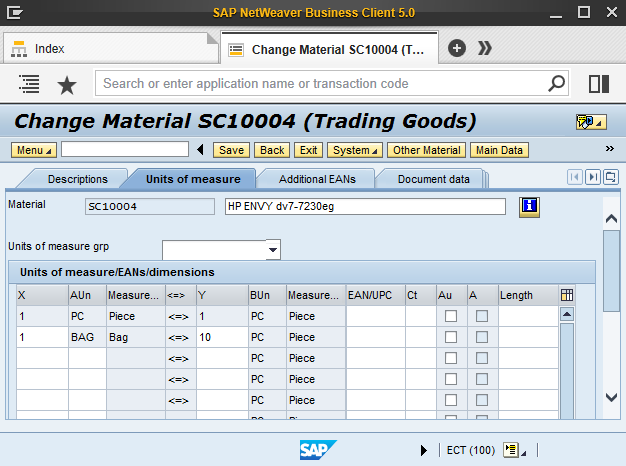Click the page vertical scrollbar thumb
This screenshot has height=466, width=626.
point(611,271)
